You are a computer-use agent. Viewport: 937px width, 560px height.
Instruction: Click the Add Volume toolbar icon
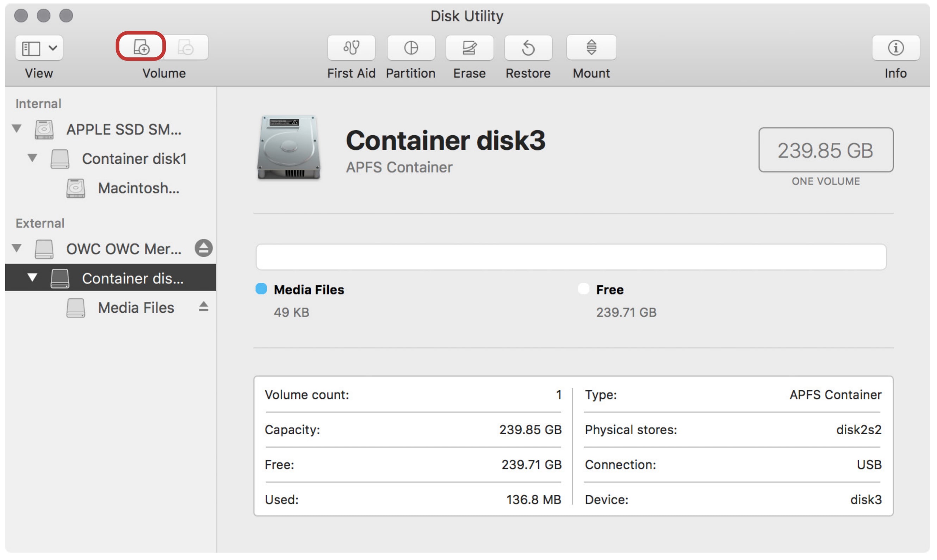[x=141, y=48]
